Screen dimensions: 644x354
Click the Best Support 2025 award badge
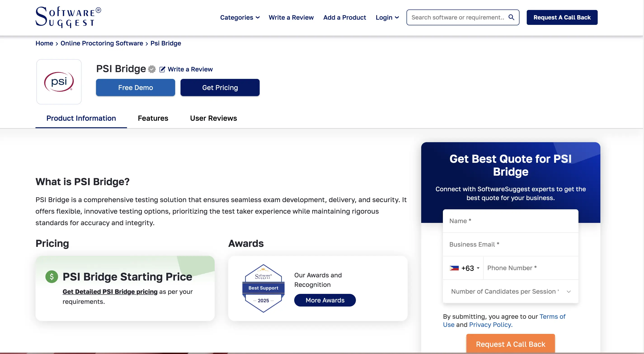click(x=263, y=288)
